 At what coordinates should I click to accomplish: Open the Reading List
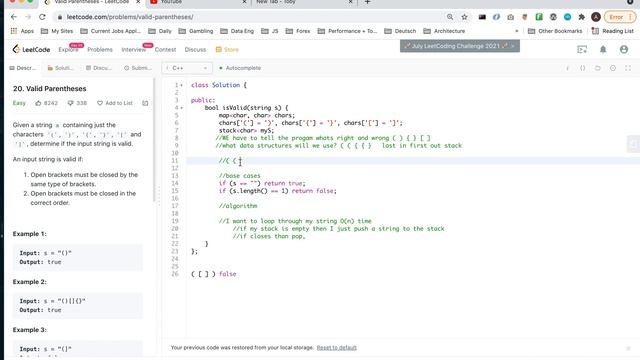613,31
